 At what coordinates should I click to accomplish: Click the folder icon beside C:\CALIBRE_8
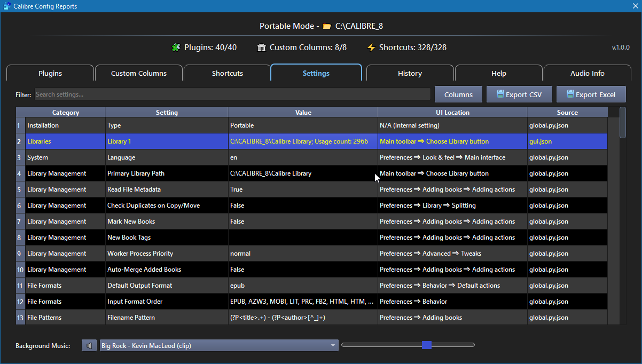tap(327, 26)
